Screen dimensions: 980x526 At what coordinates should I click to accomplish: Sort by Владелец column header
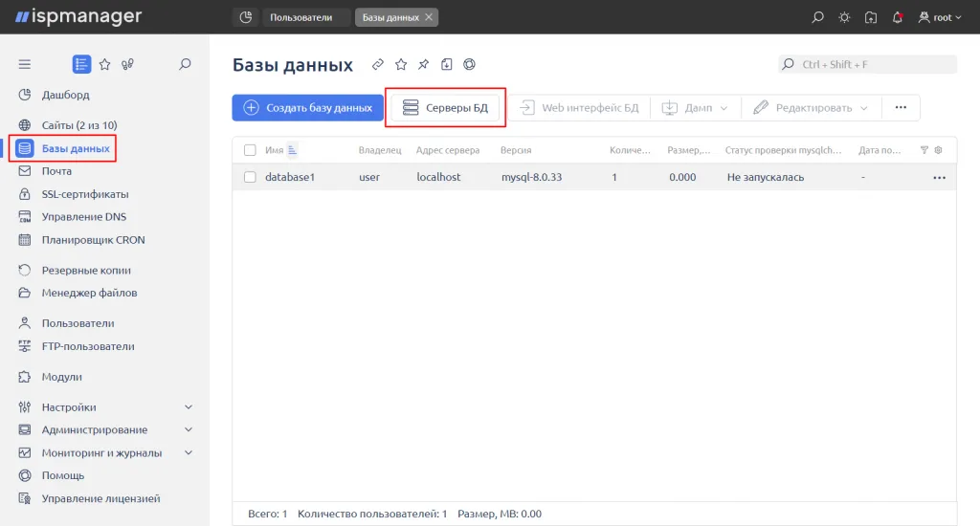(x=380, y=150)
